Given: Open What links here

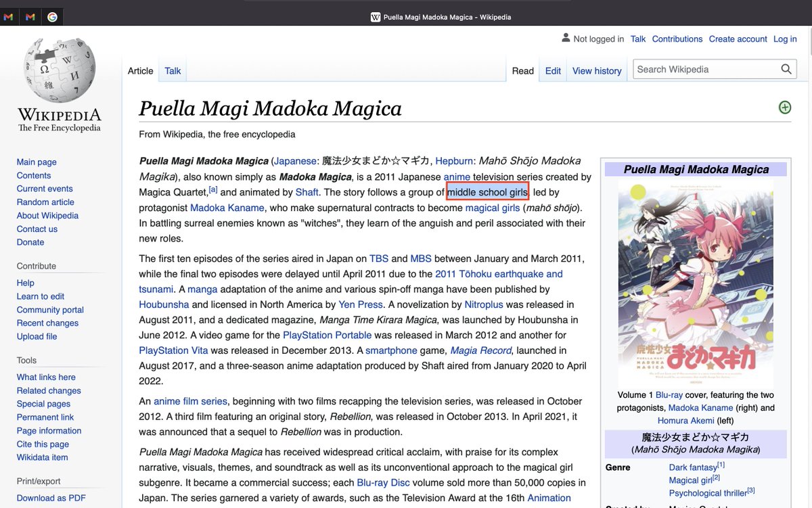Looking at the screenshot, I should click(46, 377).
